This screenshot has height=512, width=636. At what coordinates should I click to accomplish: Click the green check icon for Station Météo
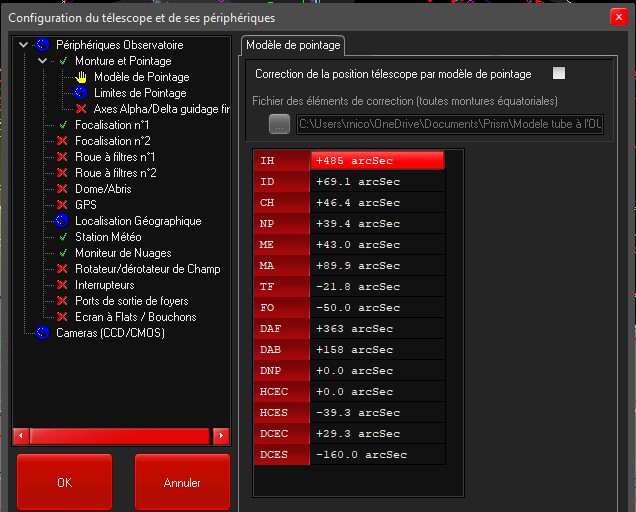tap(62, 237)
